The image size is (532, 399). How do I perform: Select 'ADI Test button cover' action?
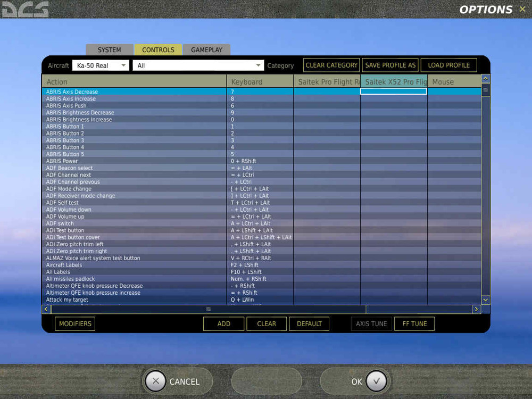point(73,237)
